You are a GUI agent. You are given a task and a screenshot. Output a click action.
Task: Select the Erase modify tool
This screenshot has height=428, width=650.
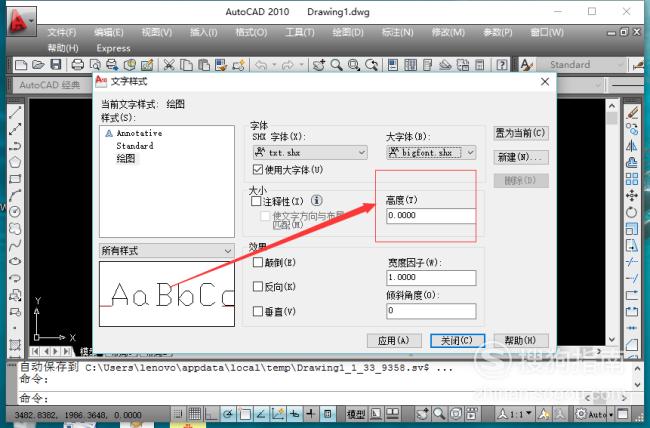point(632,113)
